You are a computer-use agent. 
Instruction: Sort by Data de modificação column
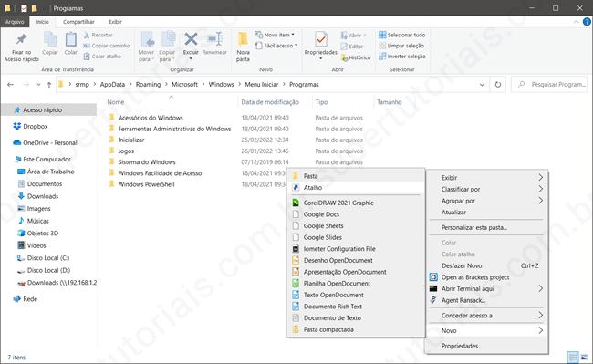click(x=270, y=102)
